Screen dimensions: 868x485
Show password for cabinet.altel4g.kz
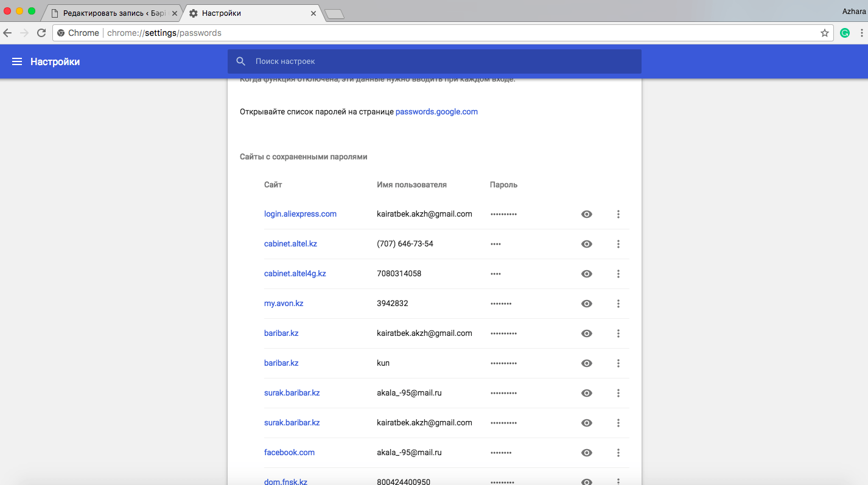click(587, 274)
